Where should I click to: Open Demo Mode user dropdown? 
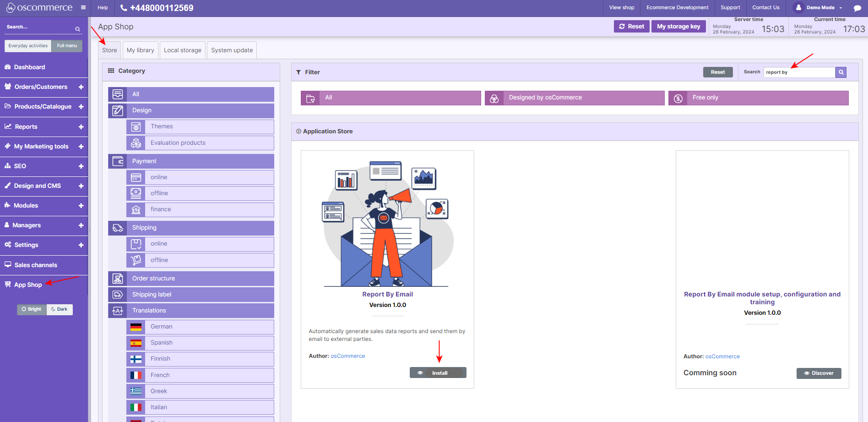point(818,8)
